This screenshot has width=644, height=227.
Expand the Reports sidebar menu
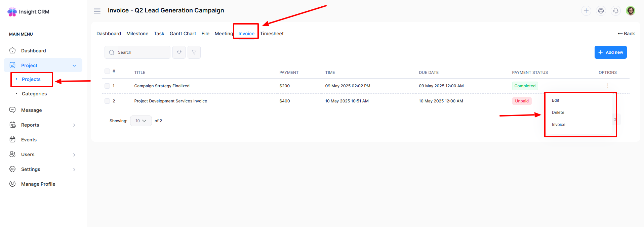[x=43, y=125]
